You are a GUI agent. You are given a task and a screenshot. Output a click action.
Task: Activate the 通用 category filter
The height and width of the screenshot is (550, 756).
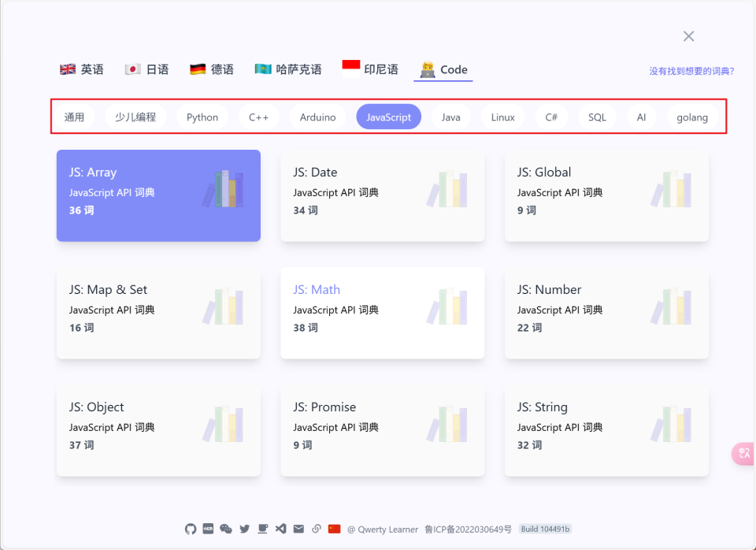pyautogui.click(x=74, y=117)
